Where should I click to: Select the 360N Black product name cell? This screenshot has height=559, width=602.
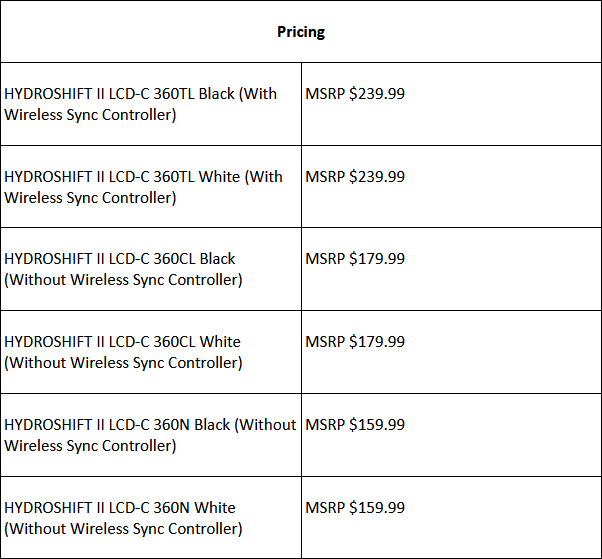point(151,435)
